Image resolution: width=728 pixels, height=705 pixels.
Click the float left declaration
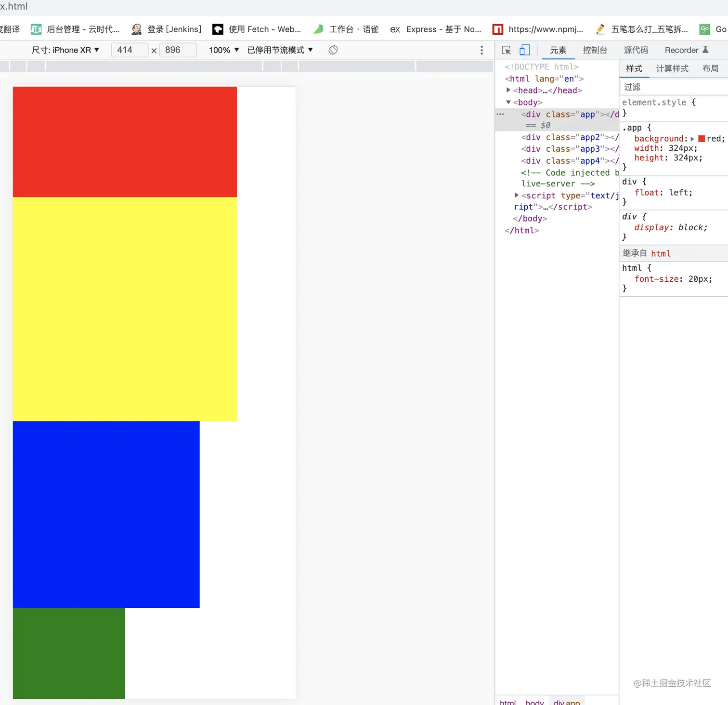point(663,193)
